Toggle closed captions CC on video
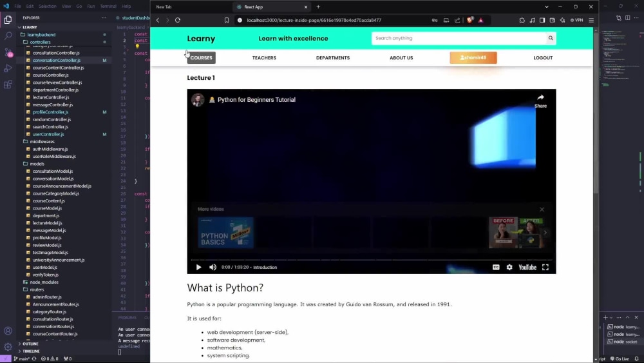644x363 pixels. pyautogui.click(x=496, y=267)
